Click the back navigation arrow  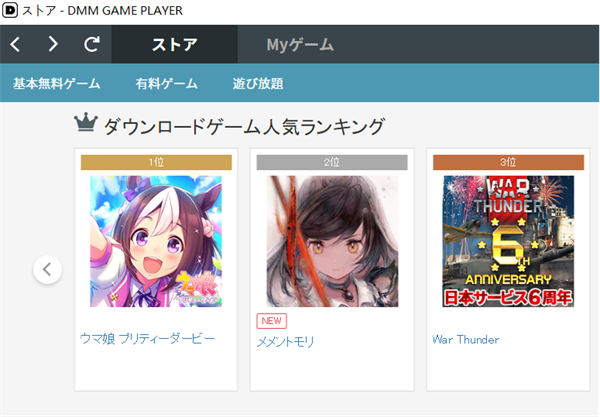(15, 44)
